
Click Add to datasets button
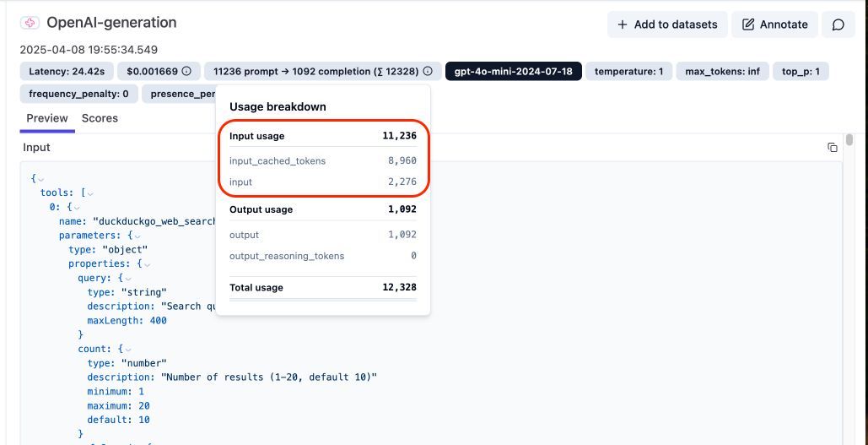[667, 24]
